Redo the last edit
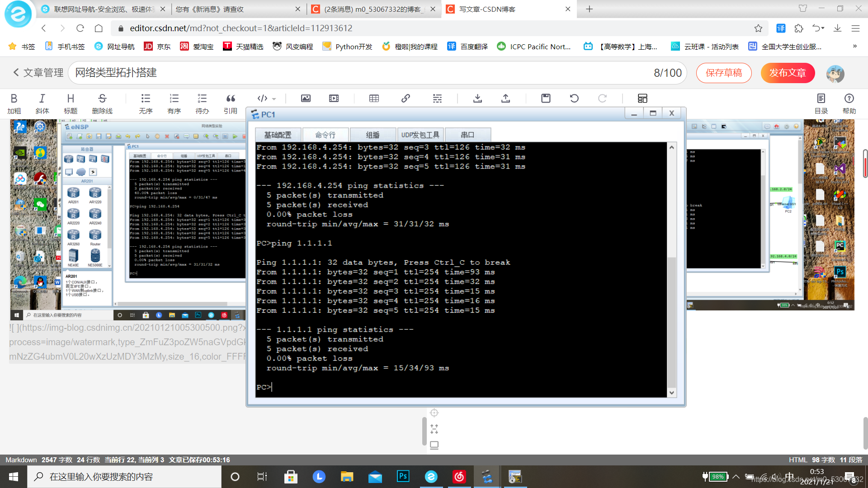This screenshot has width=868, height=488. click(x=602, y=98)
